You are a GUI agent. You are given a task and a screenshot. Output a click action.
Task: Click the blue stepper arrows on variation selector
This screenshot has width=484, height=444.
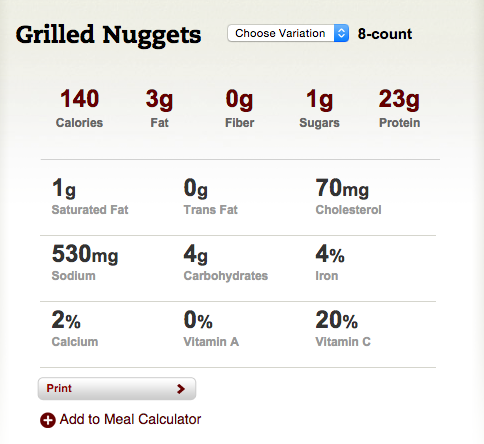tap(341, 33)
